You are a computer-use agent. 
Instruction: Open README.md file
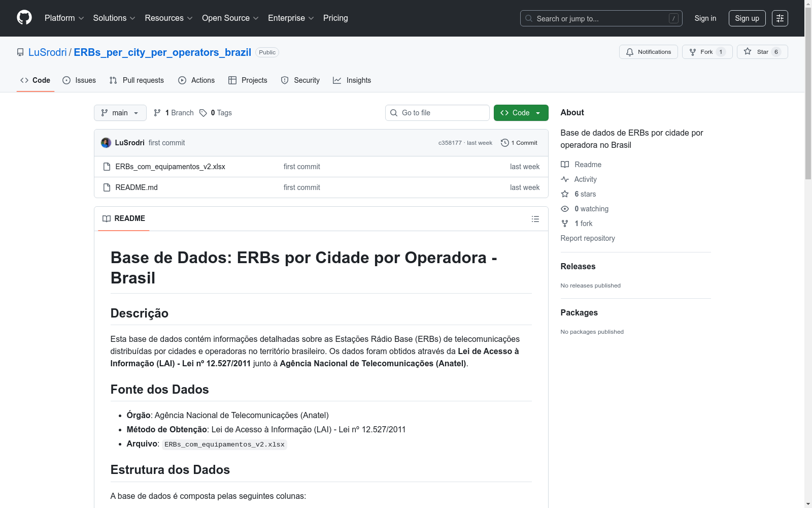(137, 187)
